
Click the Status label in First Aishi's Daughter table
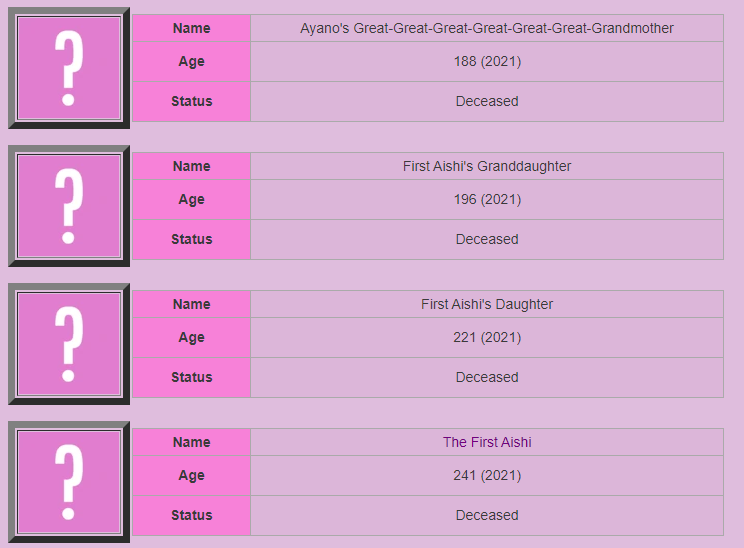coord(192,378)
